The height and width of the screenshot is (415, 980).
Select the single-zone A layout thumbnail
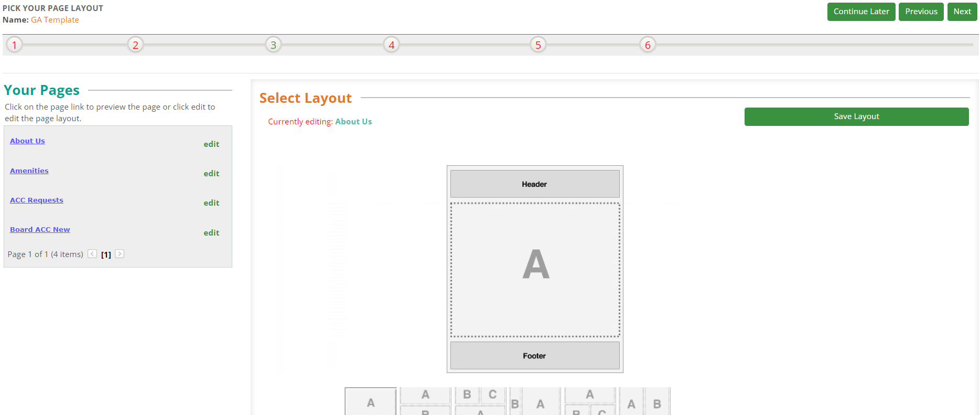[371, 401]
